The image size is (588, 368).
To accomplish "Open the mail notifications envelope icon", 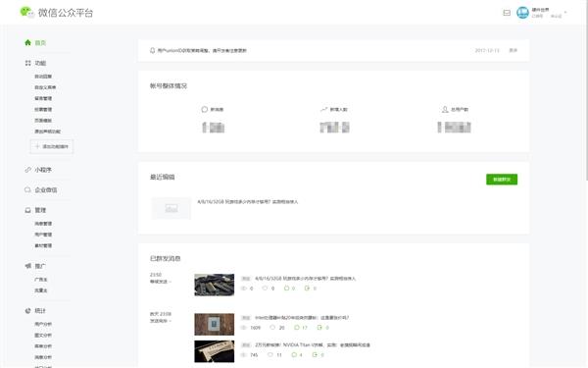I will tap(507, 13).
